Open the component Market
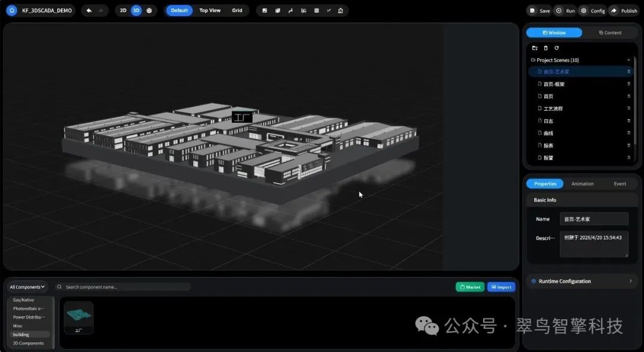The height and width of the screenshot is (352, 644). click(470, 287)
